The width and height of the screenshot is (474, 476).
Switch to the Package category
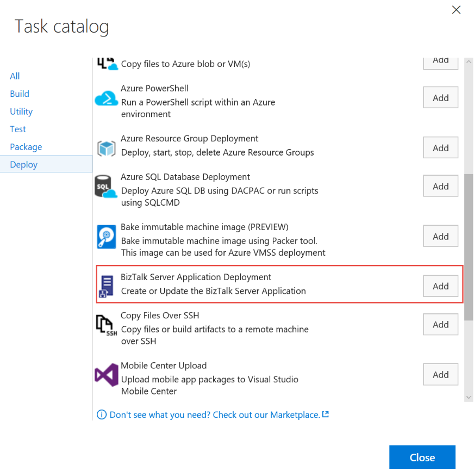[26, 146]
